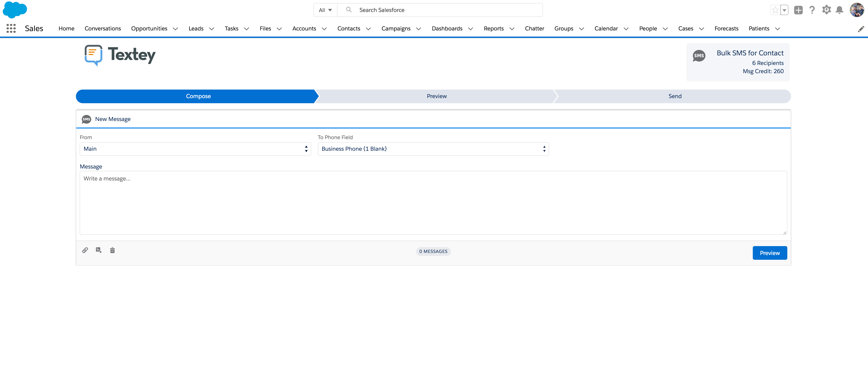Image resolution: width=868 pixels, height=377 pixels.
Task: Click inside the message text area
Action: pyautogui.click(x=433, y=203)
